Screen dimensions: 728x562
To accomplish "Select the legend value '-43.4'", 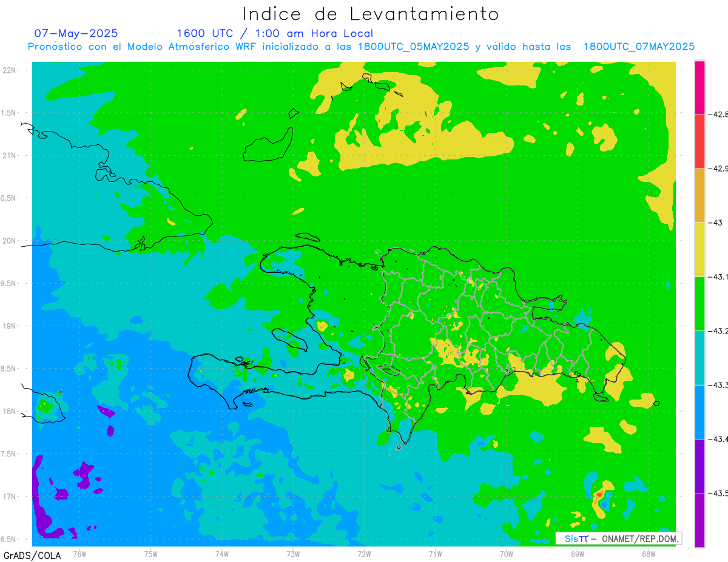I will (x=718, y=439).
